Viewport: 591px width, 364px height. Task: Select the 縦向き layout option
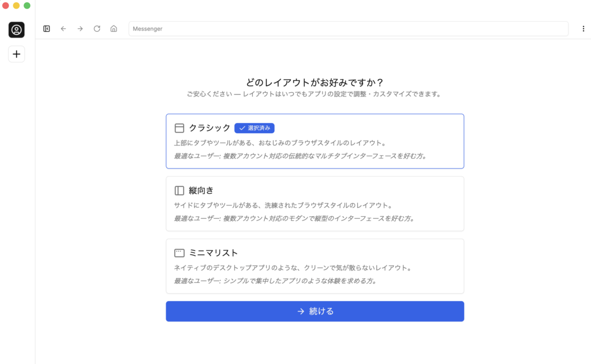315,204
